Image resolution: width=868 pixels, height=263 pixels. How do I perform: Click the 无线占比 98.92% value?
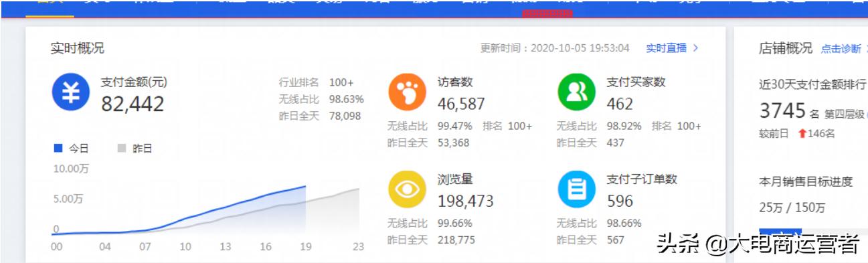point(624,126)
